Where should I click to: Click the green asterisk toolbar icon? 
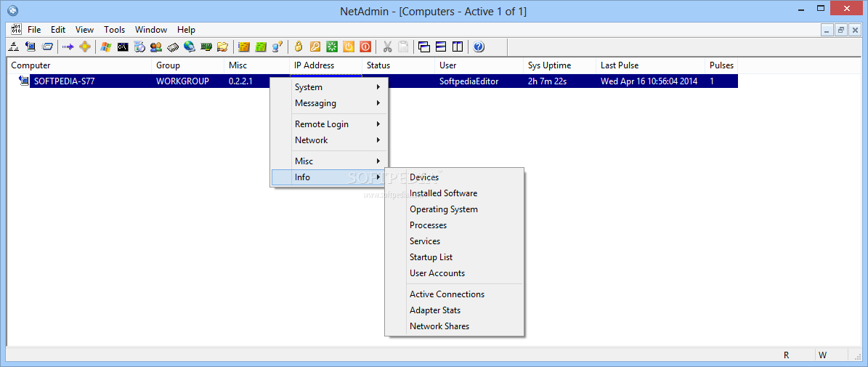coord(332,47)
